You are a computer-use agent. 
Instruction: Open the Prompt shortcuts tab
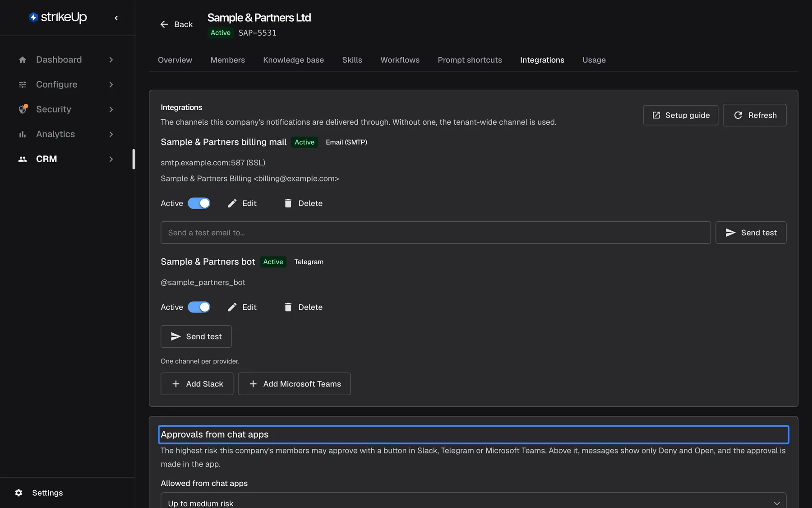[x=470, y=60]
